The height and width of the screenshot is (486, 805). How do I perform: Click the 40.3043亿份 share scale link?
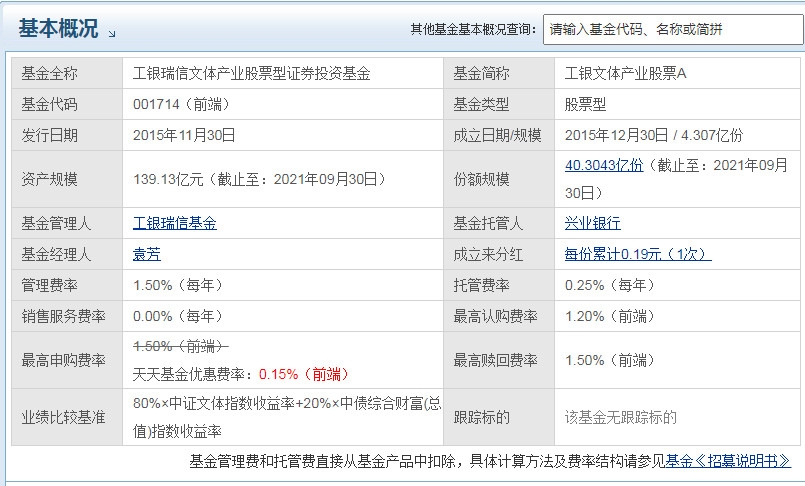click(x=604, y=165)
